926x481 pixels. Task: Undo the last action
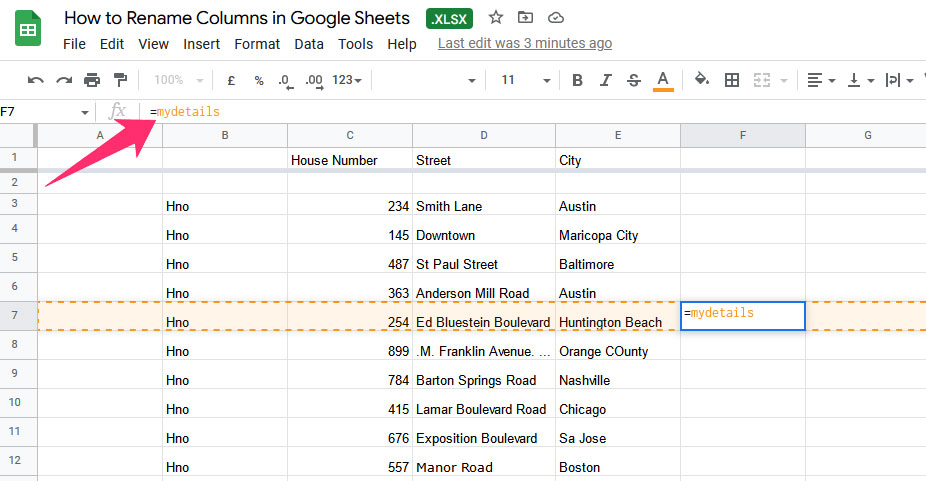pos(35,80)
